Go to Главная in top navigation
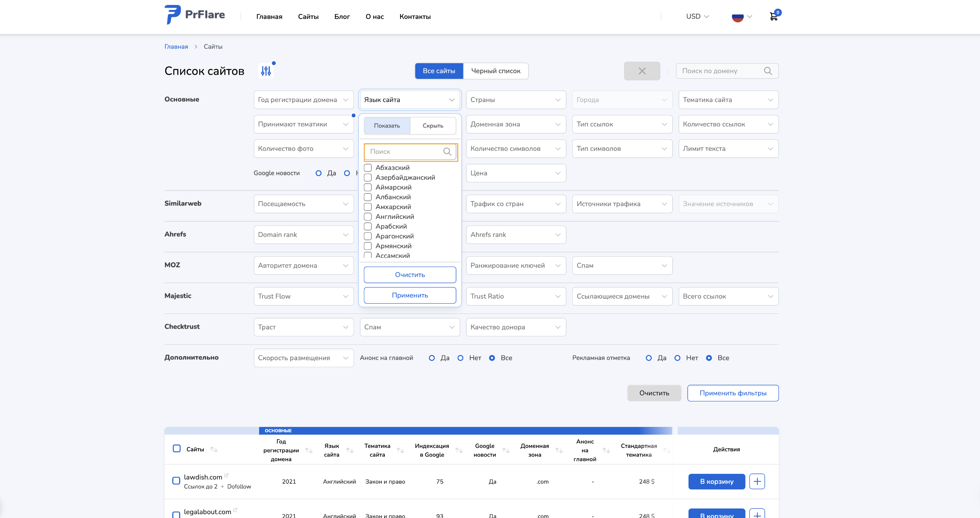The height and width of the screenshot is (518, 980). tap(269, 17)
